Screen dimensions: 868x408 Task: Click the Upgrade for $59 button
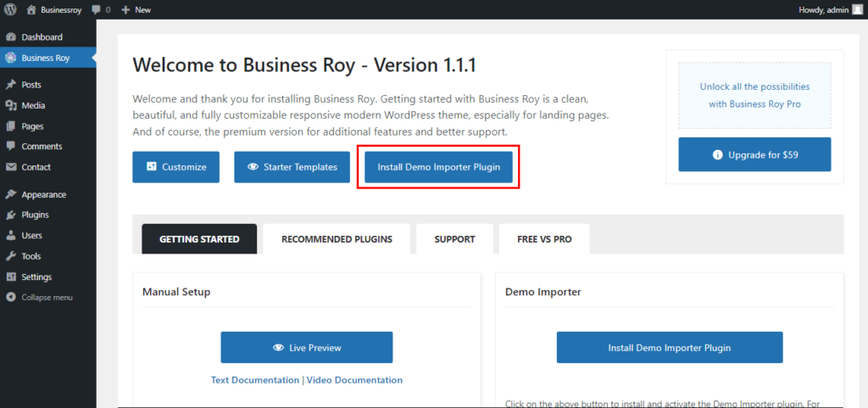754,155
